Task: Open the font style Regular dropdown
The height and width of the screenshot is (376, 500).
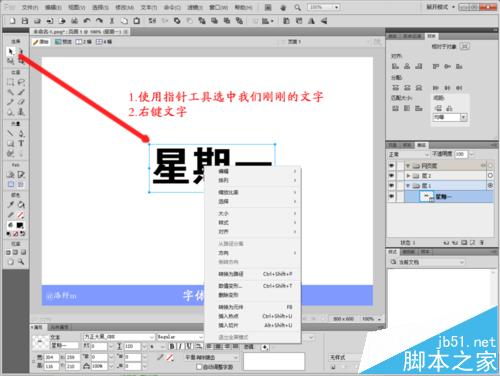Action: [x=180, y=337]
